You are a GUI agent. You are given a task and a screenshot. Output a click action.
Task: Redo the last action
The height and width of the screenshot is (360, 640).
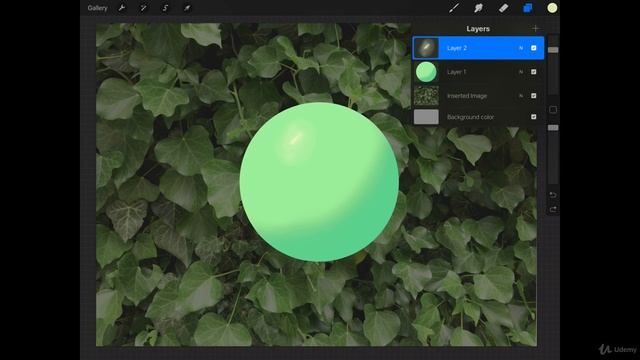(553, 209)
